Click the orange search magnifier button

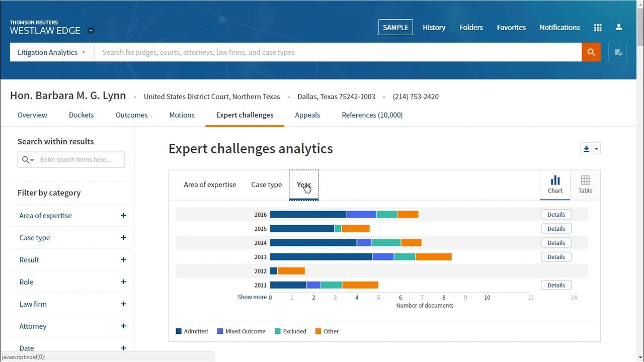[591, 52]
